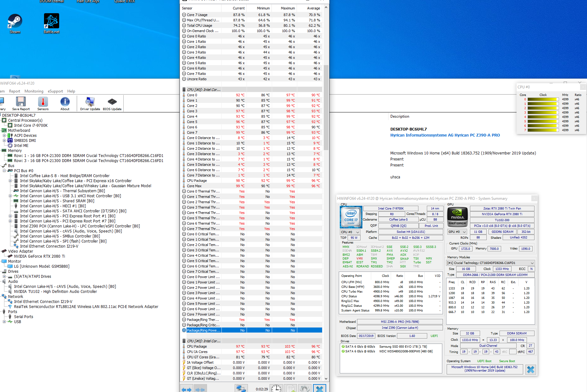587x392 pixels.
Task: Click the lightning icon beside IA Voltage Offset
Action: click(x=184, y=362)
